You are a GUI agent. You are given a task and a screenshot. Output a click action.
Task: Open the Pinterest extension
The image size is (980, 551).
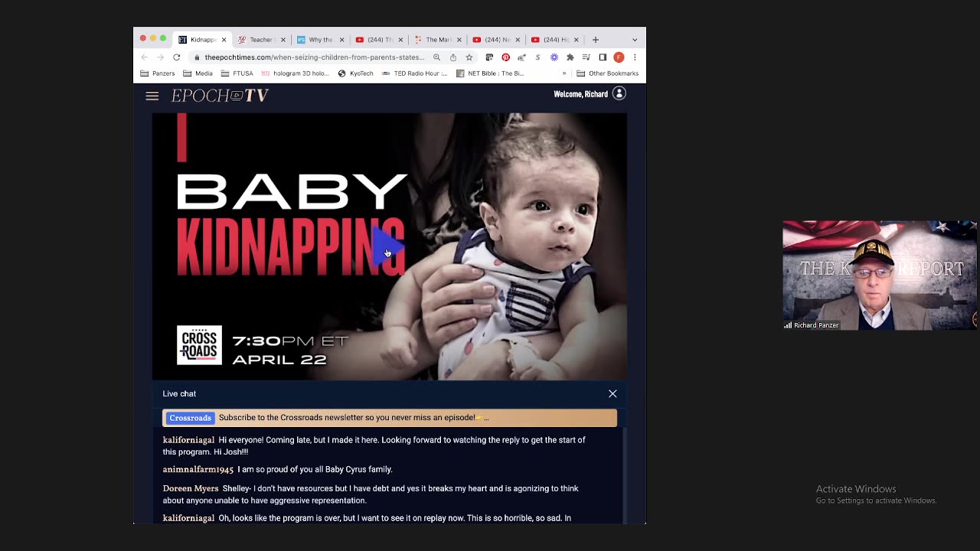tap(505, 57)
